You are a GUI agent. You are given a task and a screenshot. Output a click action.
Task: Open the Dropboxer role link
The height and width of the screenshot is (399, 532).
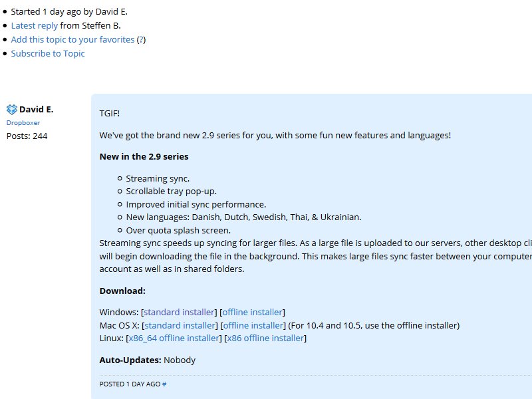click(23, 123)
